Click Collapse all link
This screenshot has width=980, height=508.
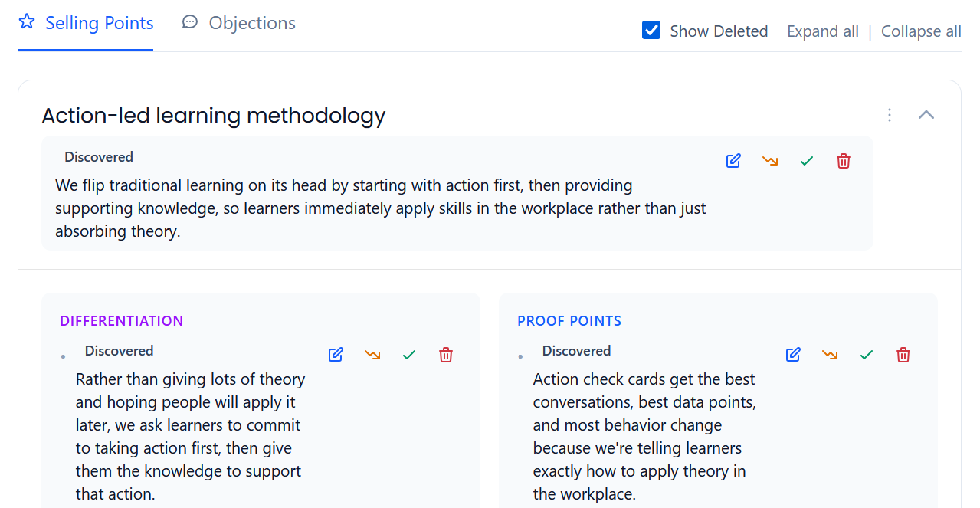click(921, 31)
